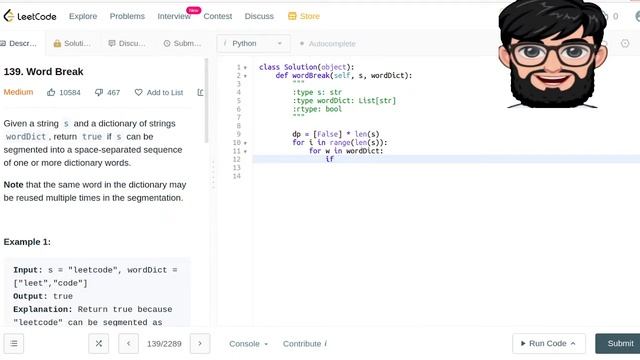Open the Explore menu
Screen dimensions: 640x360
click(83, 16)
